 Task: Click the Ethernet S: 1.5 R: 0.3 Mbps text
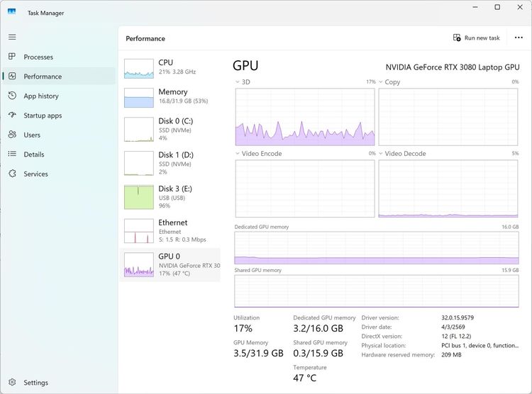[x=182, y=240]
